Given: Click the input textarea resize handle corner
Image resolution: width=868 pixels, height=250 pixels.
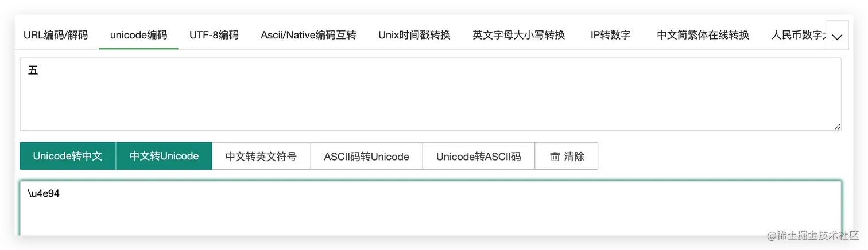Looking at the screenshot, I should [838, 127].
